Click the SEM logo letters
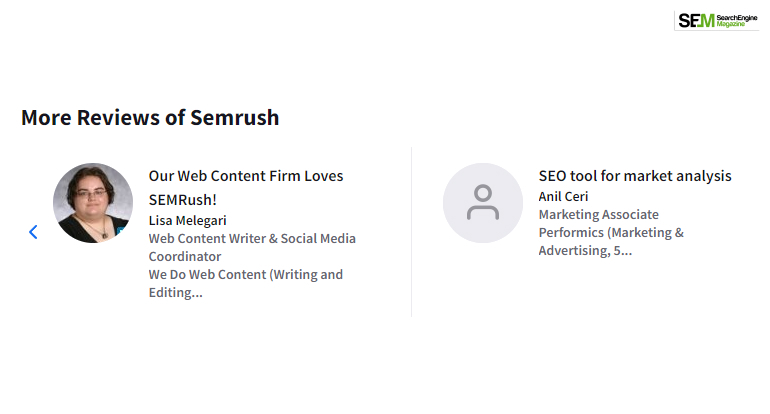 pos(696,21)
